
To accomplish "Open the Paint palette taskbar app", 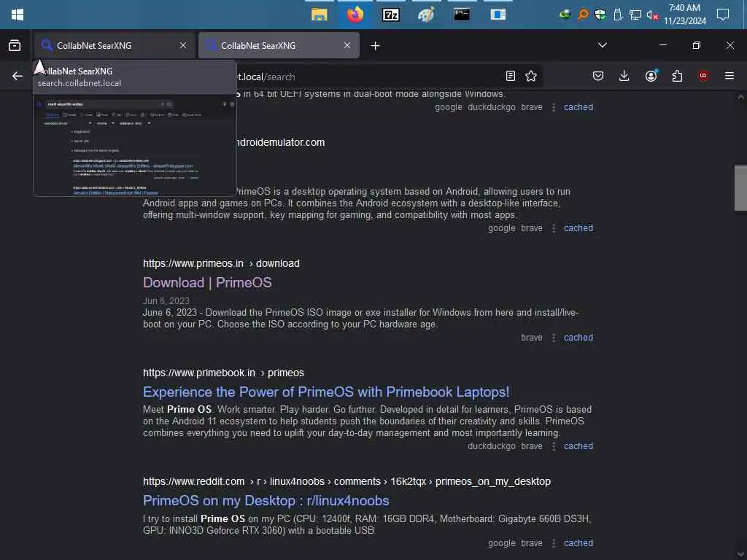I will coord(426,15).
